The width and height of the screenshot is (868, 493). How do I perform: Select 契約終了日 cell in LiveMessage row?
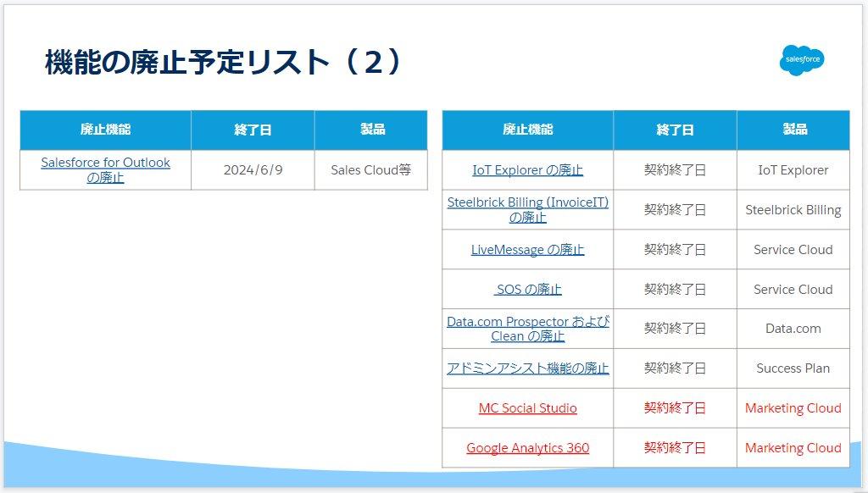click(675, 250)
